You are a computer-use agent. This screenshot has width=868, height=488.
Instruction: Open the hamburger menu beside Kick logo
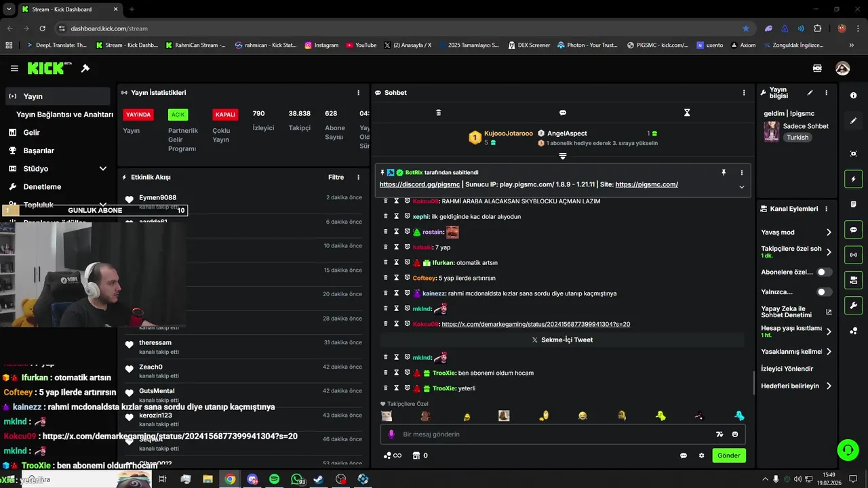pos(14,68)
